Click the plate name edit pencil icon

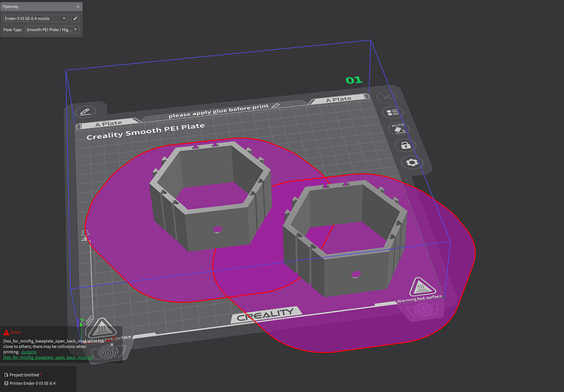coord(86,112)
